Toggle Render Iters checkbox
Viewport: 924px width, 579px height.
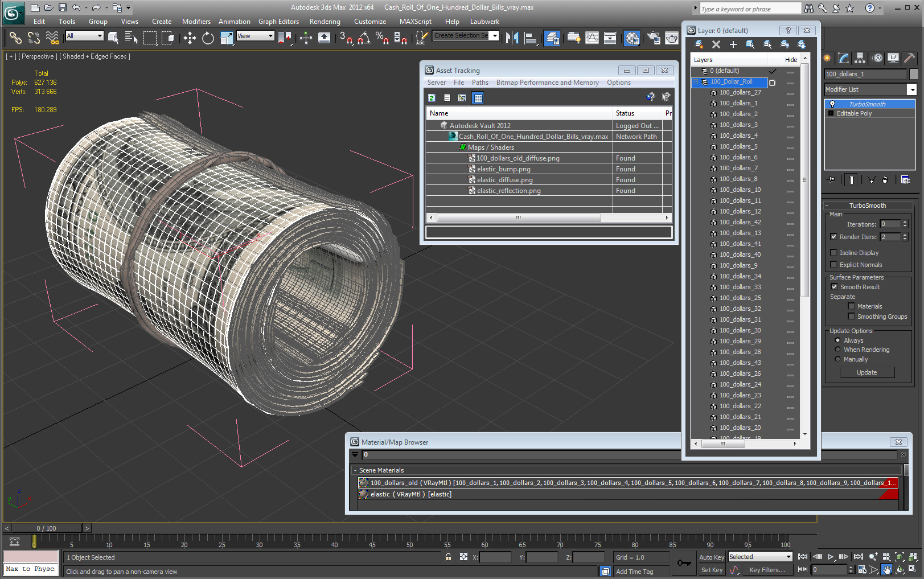[833, 237]
